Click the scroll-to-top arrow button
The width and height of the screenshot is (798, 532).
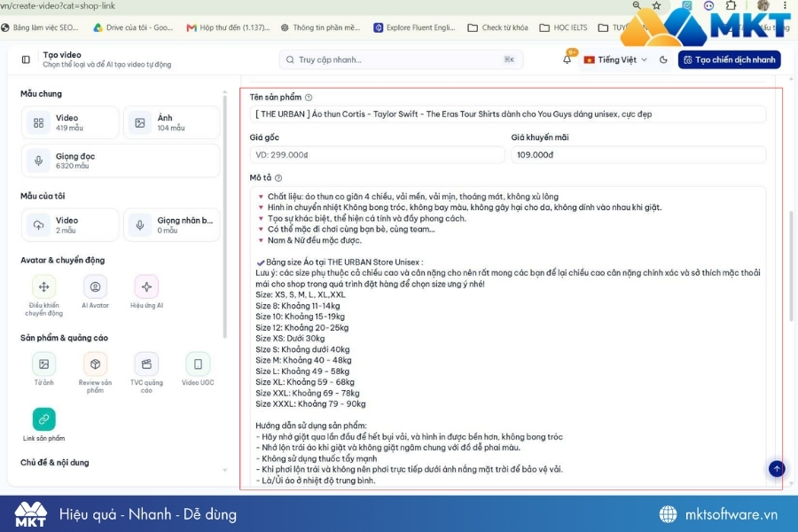pyautogui.click(x=777, y=468)
